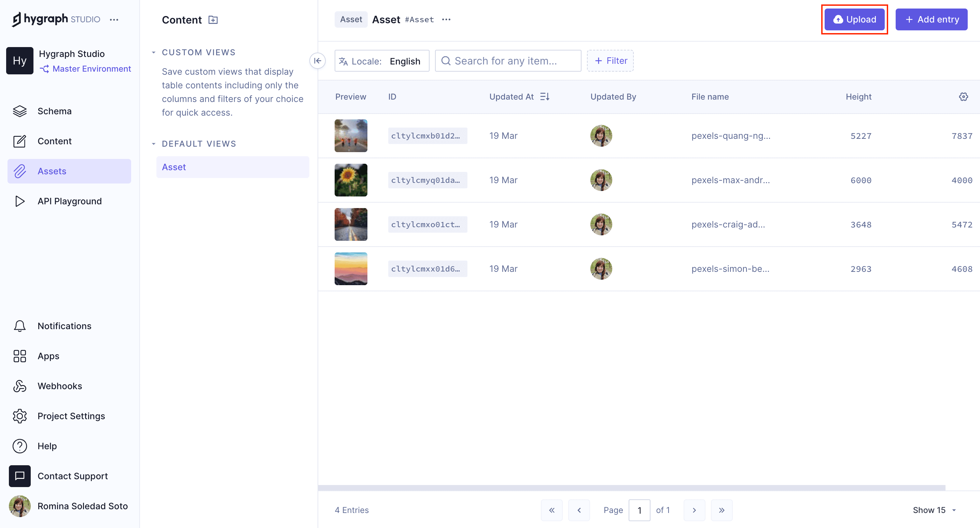This screenshot has width=980, height=528.
Task: Open the API Playground section
Action: pos(69,201)
